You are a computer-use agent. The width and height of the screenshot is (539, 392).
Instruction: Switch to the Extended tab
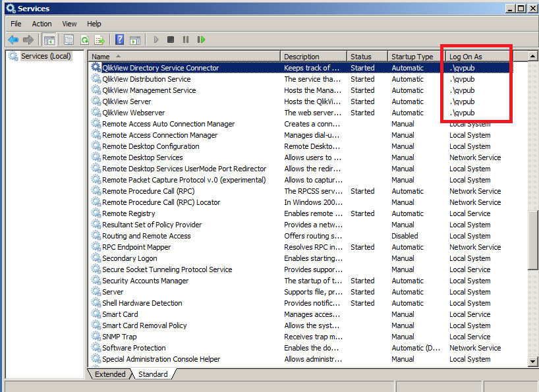(x=110, y=374)
